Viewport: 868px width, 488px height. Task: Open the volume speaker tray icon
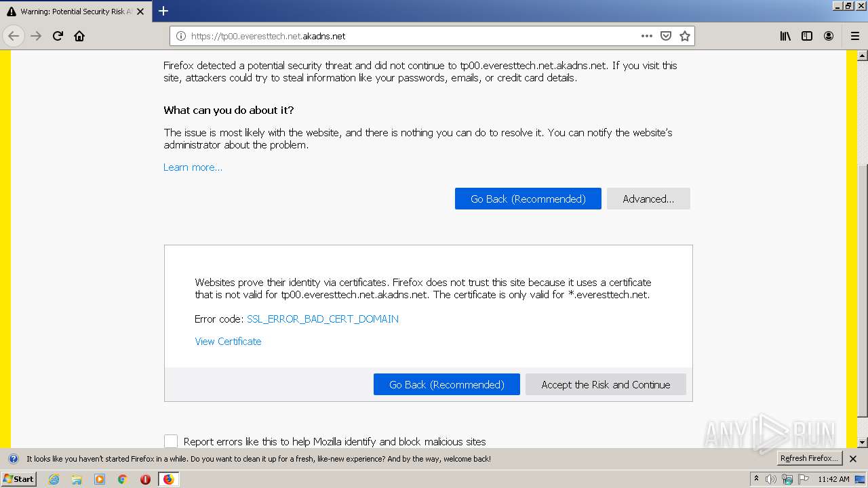[x=770, y=479]
